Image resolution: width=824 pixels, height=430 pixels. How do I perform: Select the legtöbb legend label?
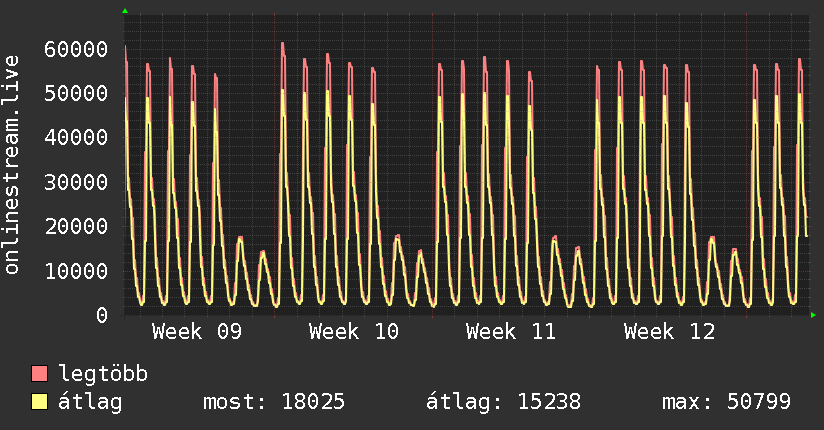tap(103, 374)
